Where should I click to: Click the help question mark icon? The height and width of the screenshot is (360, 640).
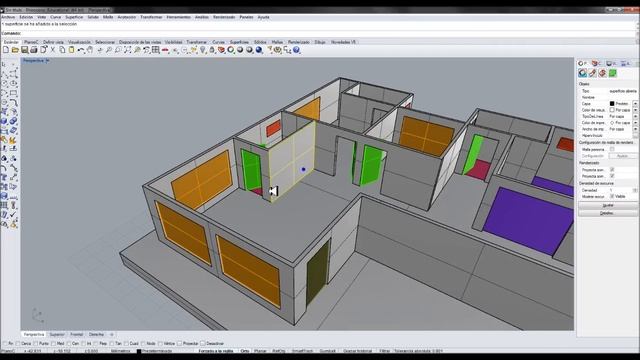[x=296, y=50]
